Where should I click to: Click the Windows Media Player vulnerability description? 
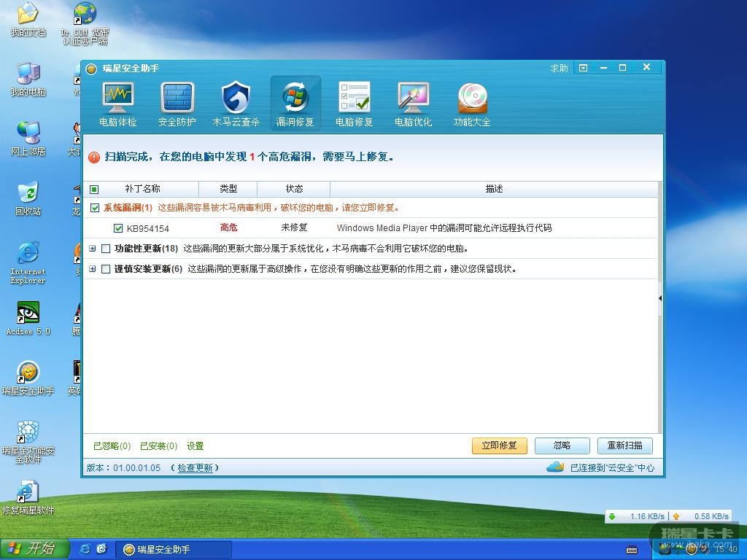coord(444,228)
